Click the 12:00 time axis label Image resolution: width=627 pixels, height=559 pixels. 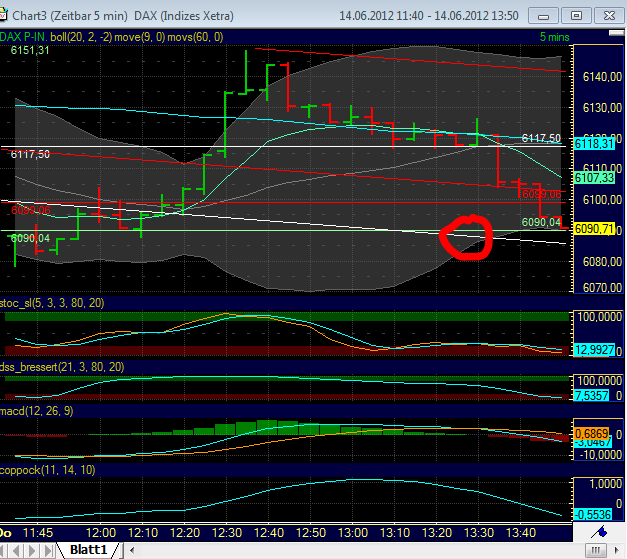click(x=101, y=533)
